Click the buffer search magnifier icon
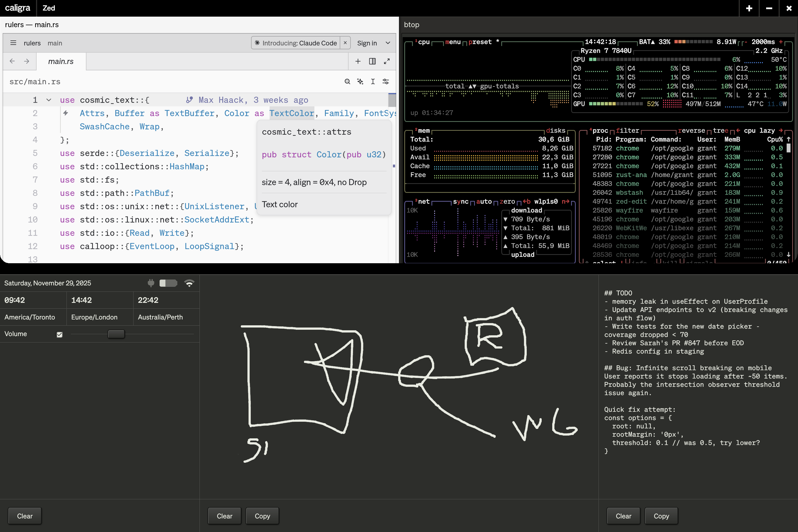798x532 pixels. 347,81
